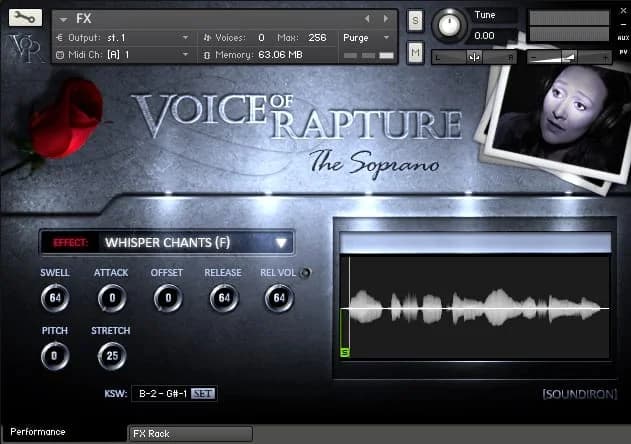Switch to the Performance tab
This screenshot has width=631, height=444.
point(62,432)
